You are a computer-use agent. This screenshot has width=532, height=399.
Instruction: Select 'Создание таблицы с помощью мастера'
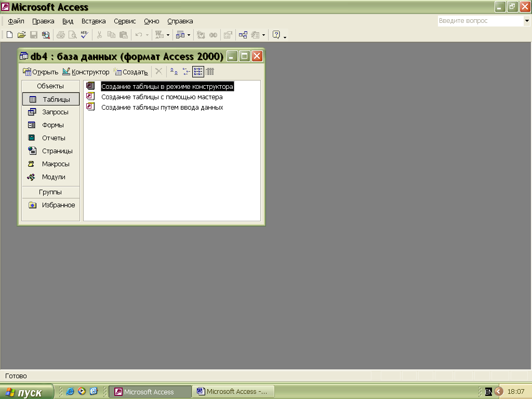162,97
